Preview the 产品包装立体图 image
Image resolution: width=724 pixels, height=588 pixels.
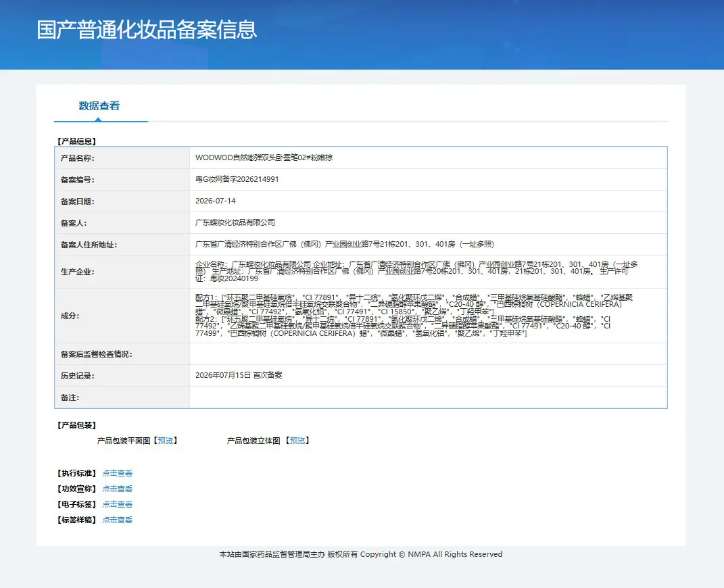[297, 441]
